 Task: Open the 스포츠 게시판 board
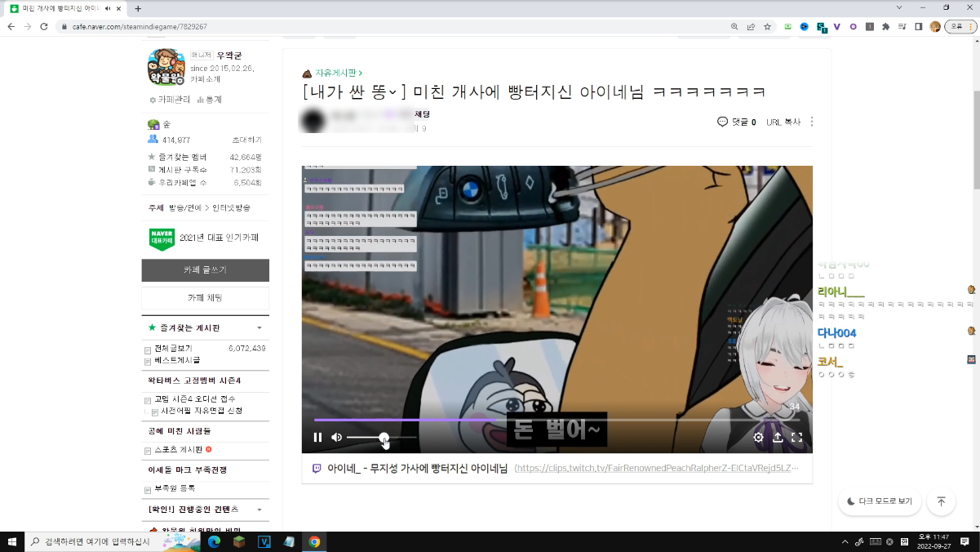tap(179, 450)
